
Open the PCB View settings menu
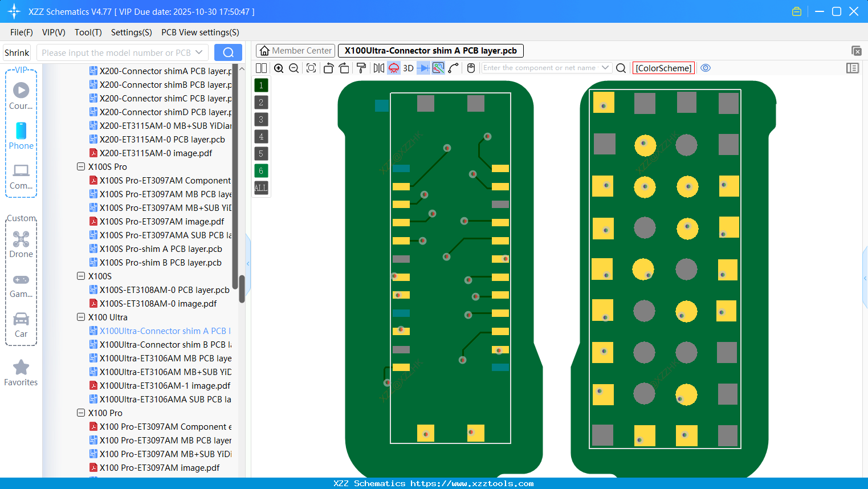[199, 32]
